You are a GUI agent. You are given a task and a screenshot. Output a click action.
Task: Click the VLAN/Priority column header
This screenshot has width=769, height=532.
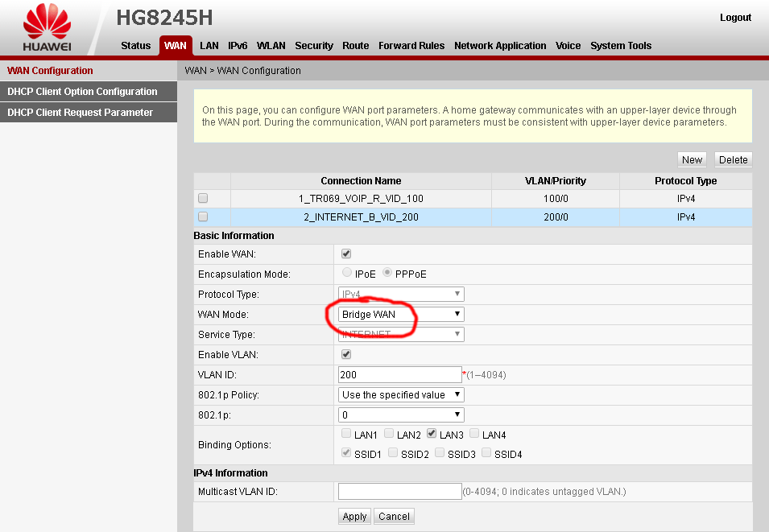coord(556,181)
